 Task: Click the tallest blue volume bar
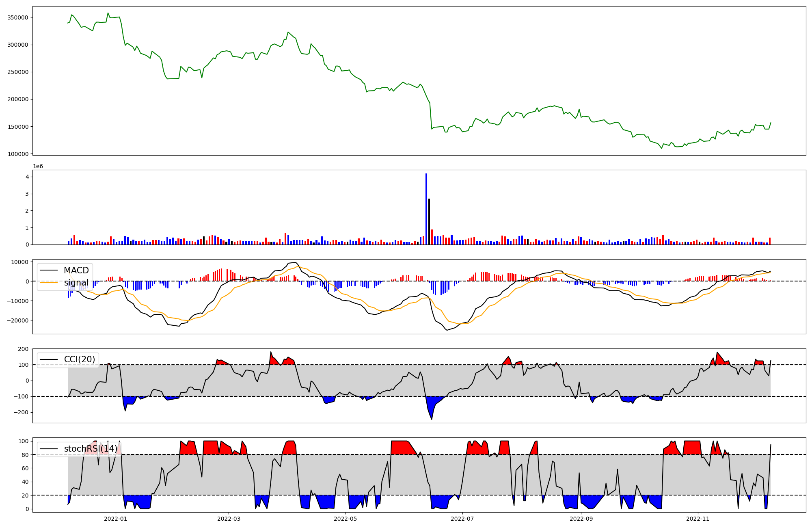pos(426,209)
